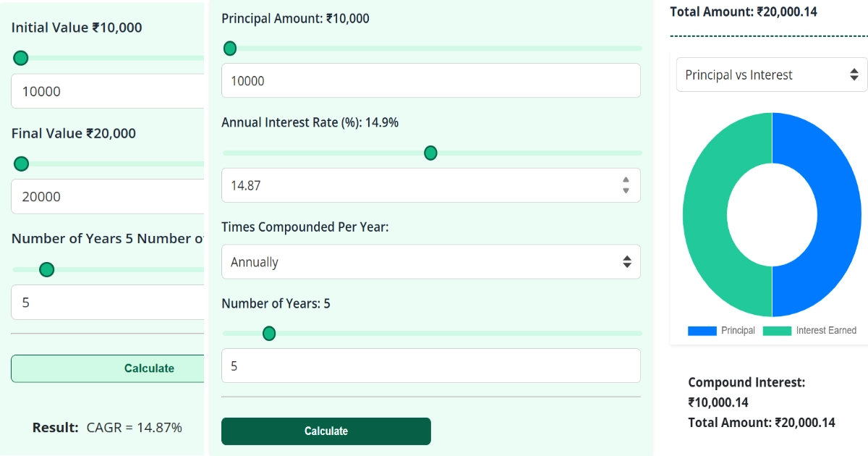Click the Initial Value slider handle
The image size is (868, 456).
click(21, 58)
